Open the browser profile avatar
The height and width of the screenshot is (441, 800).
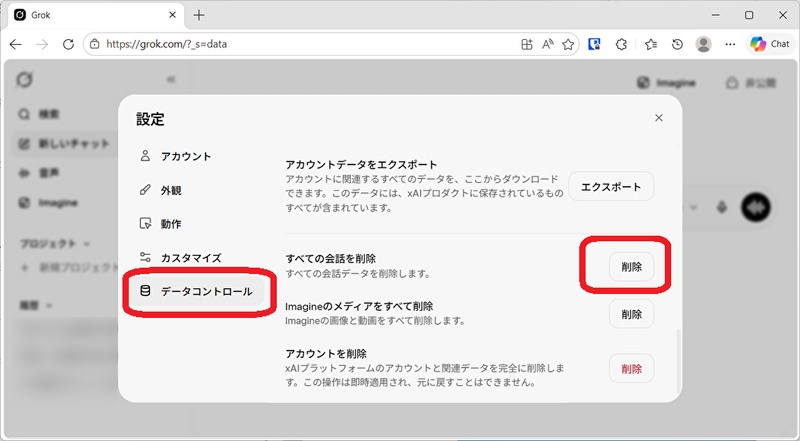coord(704,44)
